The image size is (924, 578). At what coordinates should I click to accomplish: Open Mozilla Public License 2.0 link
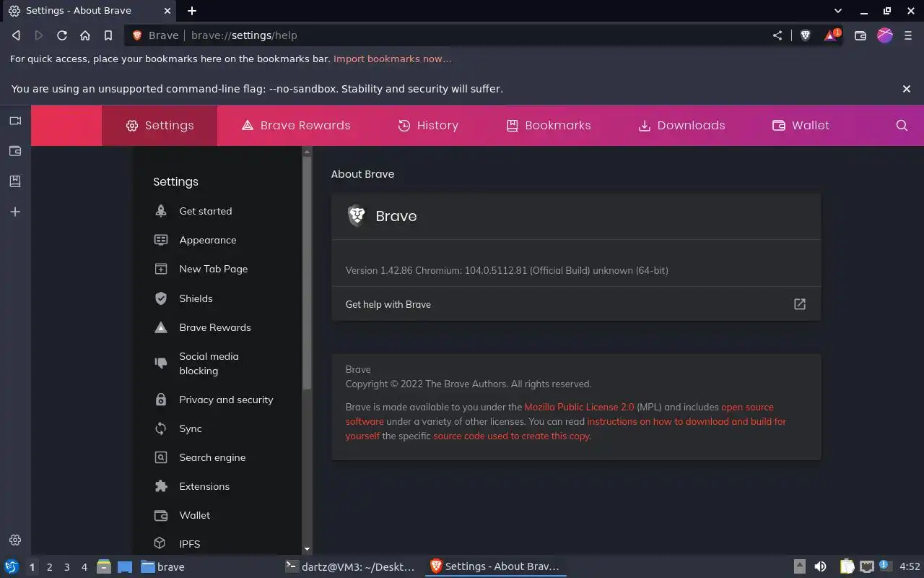point(579,407)
